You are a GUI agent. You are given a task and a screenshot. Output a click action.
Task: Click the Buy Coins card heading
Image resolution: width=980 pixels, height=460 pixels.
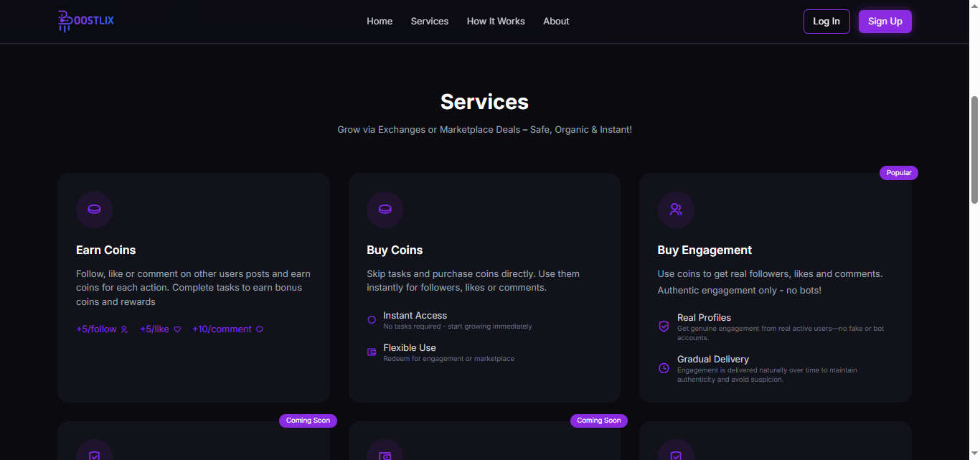pyautogui.click(x=395, y=250)
